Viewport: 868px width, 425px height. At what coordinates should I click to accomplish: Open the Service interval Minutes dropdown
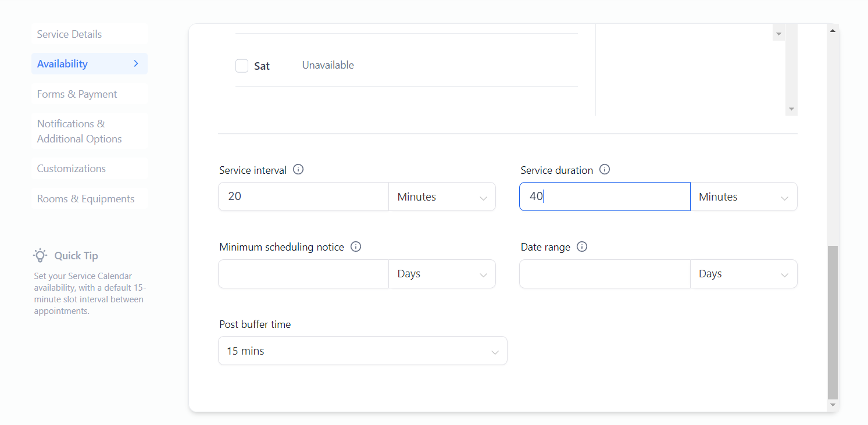tap(442, 197)
